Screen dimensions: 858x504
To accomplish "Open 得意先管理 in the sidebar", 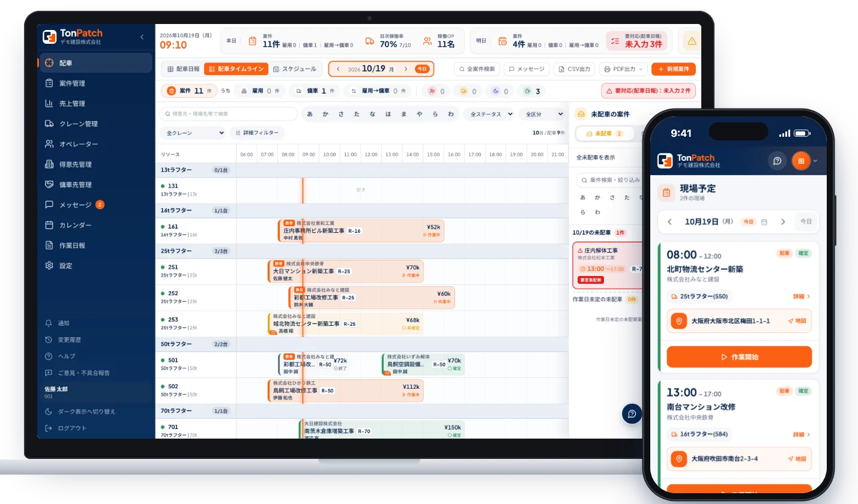I will (x=96, y=164).
